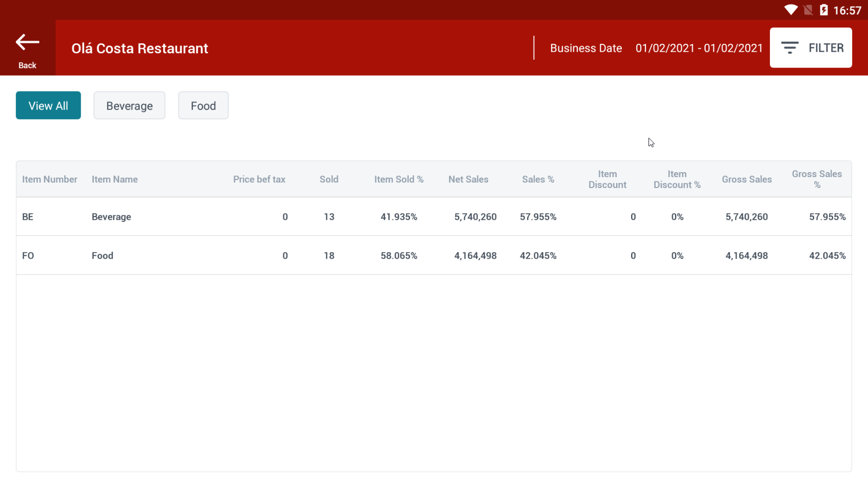Click the Price bef tax header
The width and height of the screenshot is (868, 488).
coord(259,180)
